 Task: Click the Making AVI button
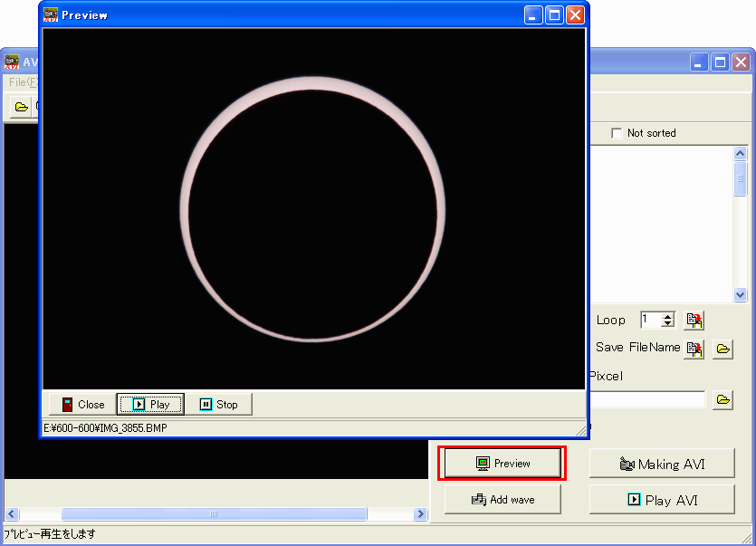pos(661,465)
